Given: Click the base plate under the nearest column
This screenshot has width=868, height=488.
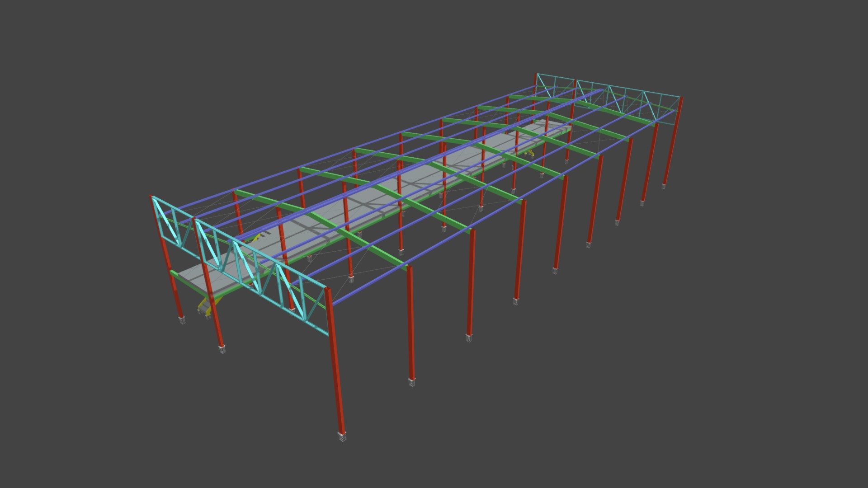Looking at the screenshot, I should click(342, 436).
